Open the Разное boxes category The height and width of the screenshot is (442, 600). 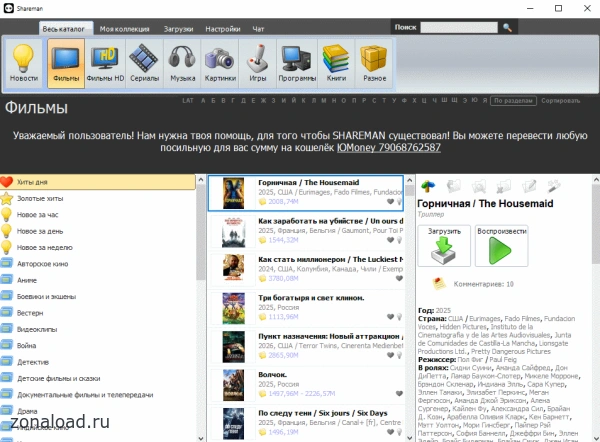pos(374,64)
